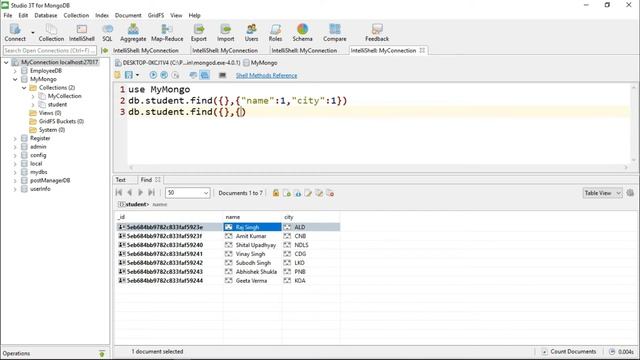The image size is (640, 360).
Task: Run the entire script with play icon
Action: tap(153, 75)
